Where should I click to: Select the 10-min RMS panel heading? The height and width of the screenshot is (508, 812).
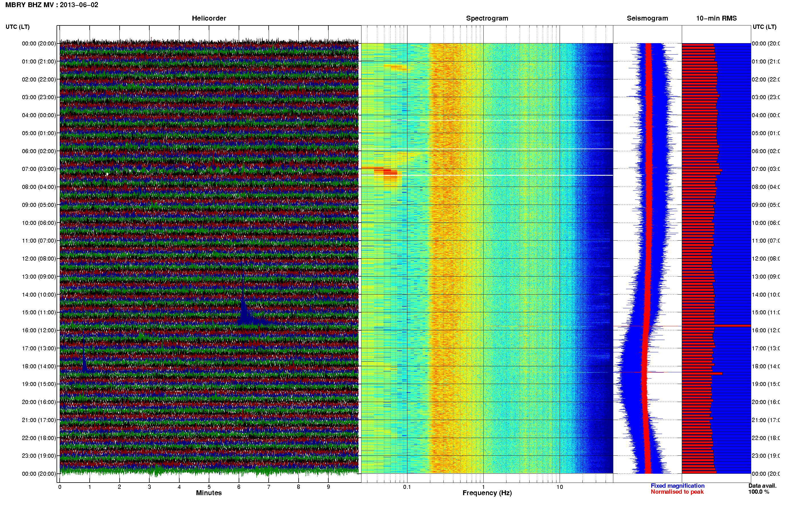click(x=716, y=19)
